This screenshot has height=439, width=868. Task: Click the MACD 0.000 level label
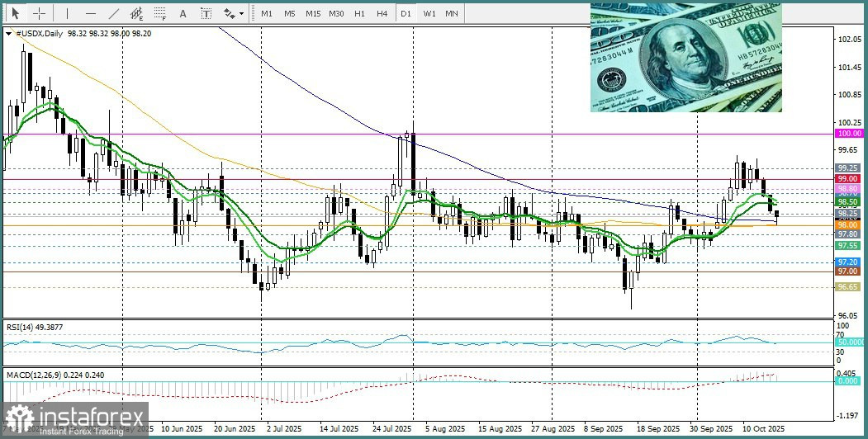pyautogui.click(x=847, y=381)
